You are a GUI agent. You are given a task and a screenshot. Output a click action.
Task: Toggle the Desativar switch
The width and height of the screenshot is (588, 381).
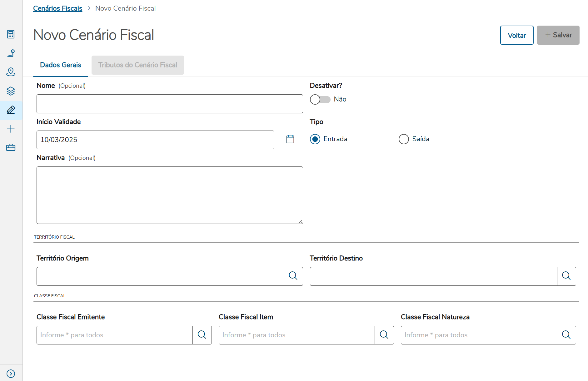(320, 99)
